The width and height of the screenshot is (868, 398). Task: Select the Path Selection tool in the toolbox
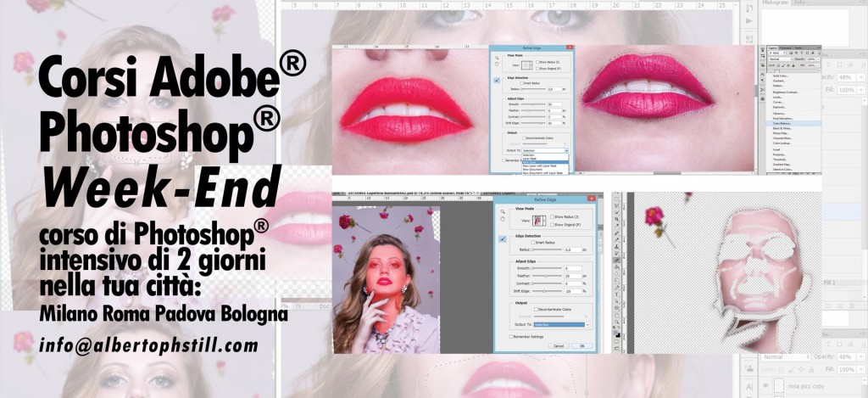coord(617,301)
